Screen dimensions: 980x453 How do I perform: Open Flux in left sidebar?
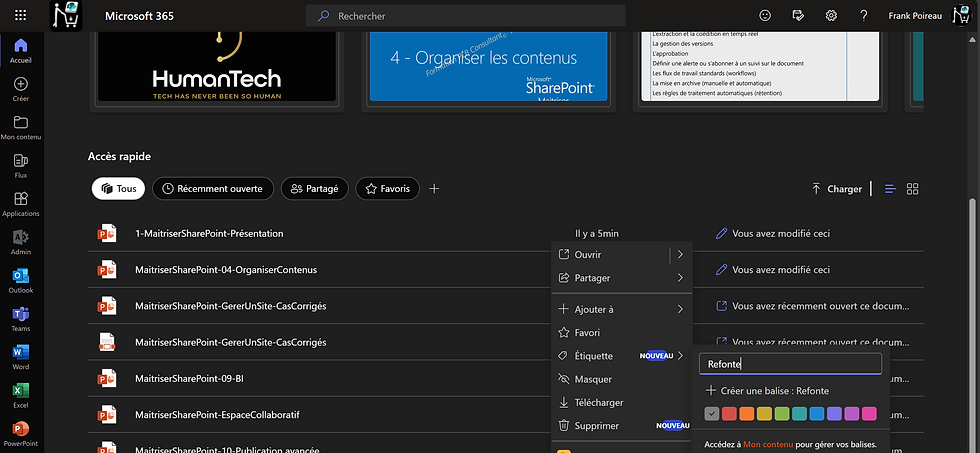[x=21, y=166]
